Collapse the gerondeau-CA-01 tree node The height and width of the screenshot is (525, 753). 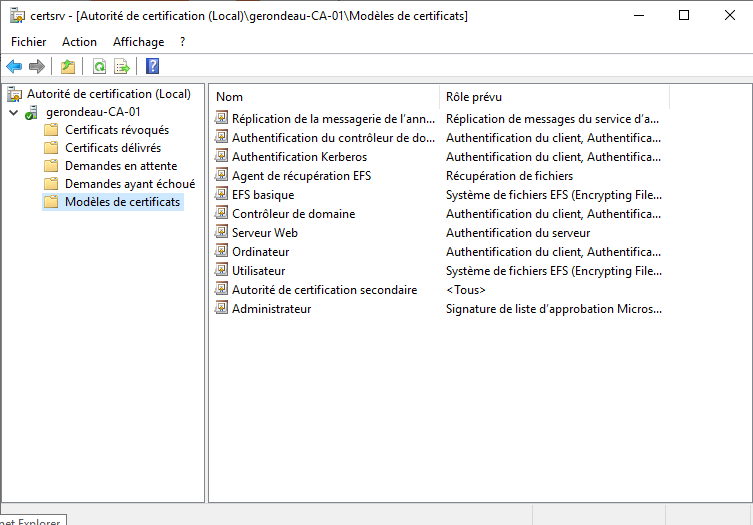(x=13, y=112)
